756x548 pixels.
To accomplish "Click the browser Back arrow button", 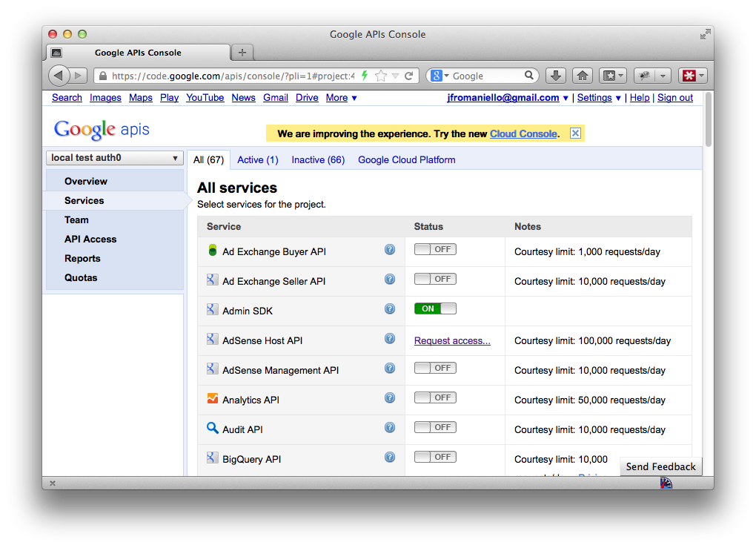I will [59, 76].
